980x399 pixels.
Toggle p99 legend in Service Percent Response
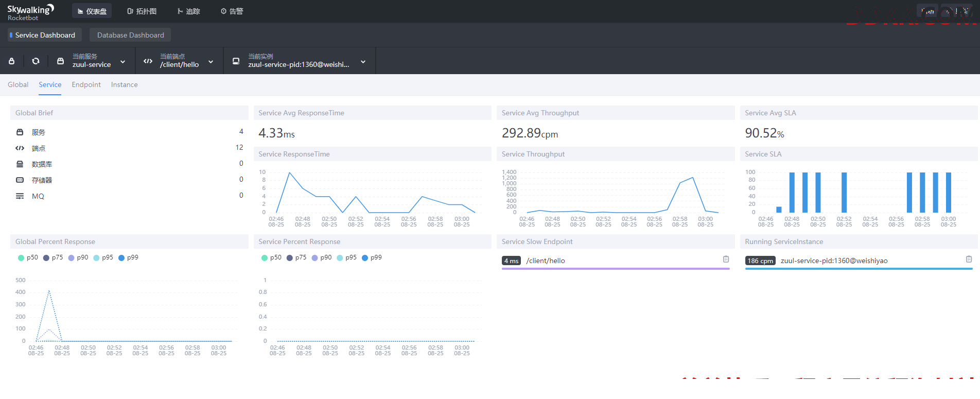point(372,257)
